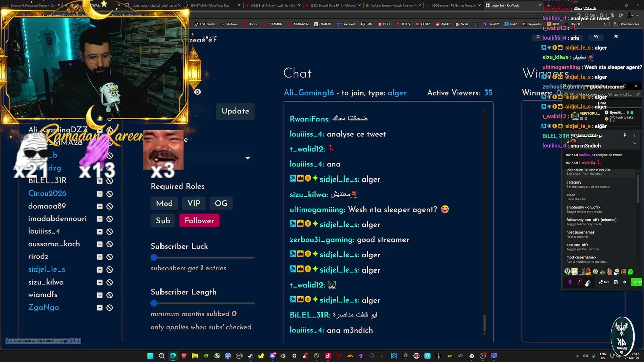Choose the 'emoteonly <on_off>' command
The image size is (644, 362).
(x=599, y=209)
